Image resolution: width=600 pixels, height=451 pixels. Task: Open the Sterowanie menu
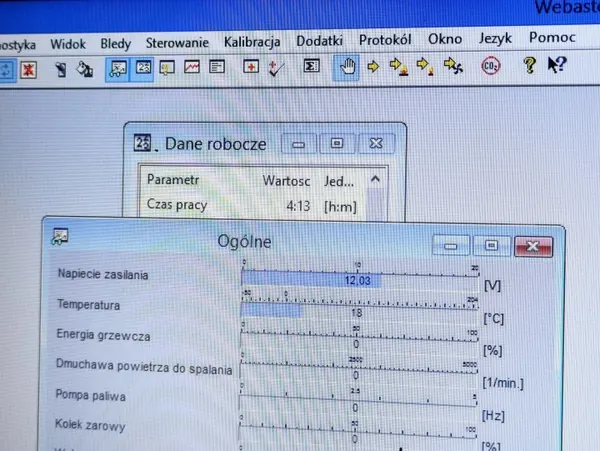pyautogui.click(x=177, y=42)
